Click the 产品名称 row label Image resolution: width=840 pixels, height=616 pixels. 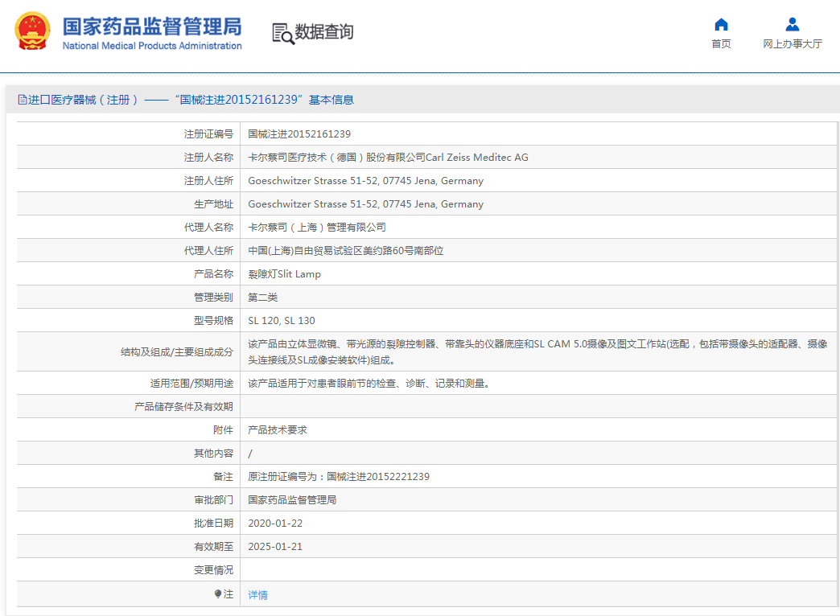click(214, 274)
